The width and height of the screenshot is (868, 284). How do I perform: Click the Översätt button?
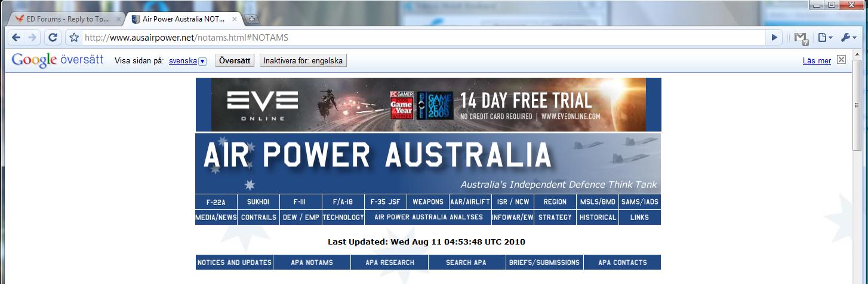tap(235, 61)
